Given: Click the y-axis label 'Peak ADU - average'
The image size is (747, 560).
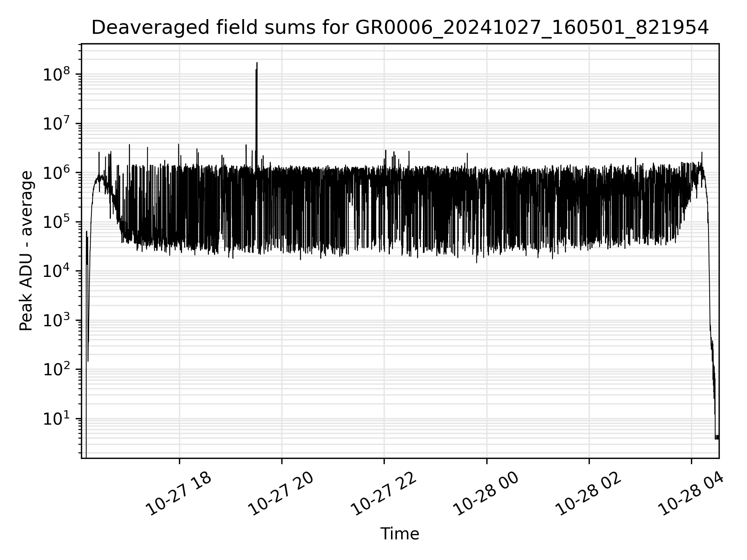Looking at the screenshot, I should coord(26,251).
